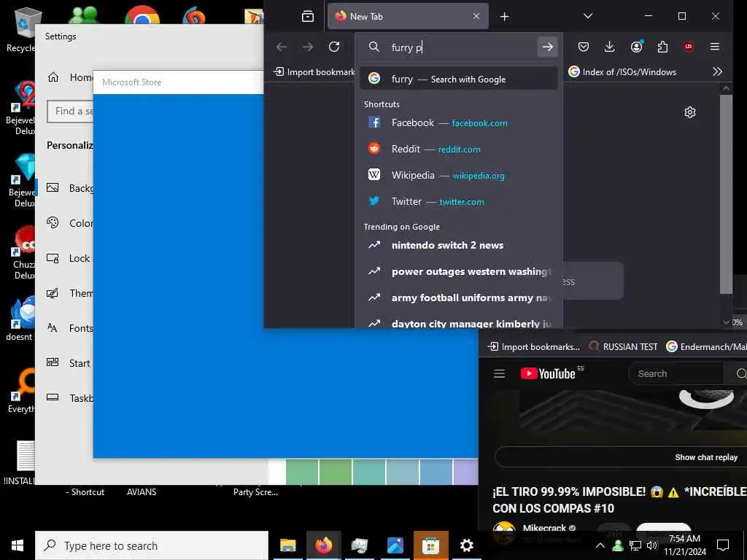
Task: Expand the list all tabs chevron
Action: click(588, 16)
